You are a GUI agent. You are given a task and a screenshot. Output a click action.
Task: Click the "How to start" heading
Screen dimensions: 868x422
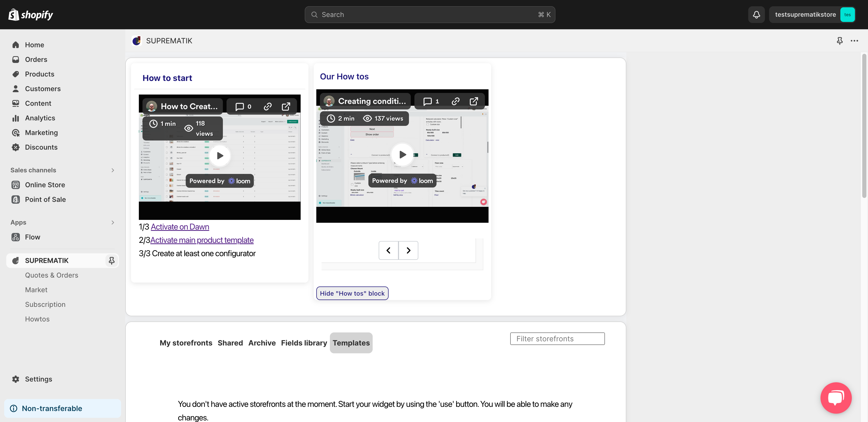[x=167, y=78]
